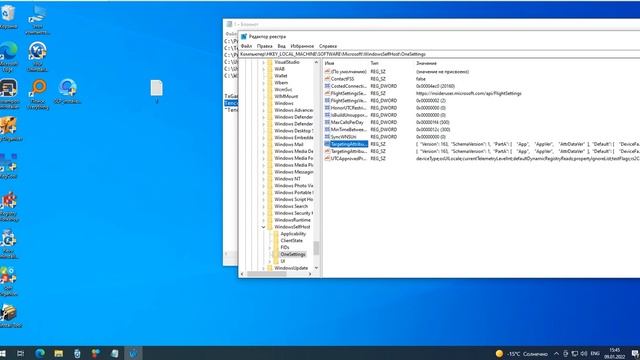
Task: Click the FlightSettingsVe... REG_DWORD value icon
Action: coord(327,100)
